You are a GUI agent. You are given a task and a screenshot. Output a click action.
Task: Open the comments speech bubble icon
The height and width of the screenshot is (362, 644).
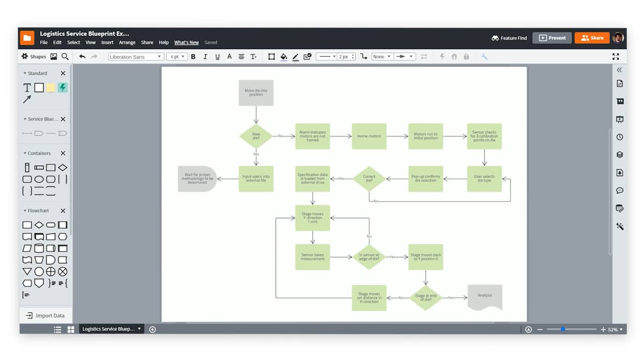[x=620, y=190]
